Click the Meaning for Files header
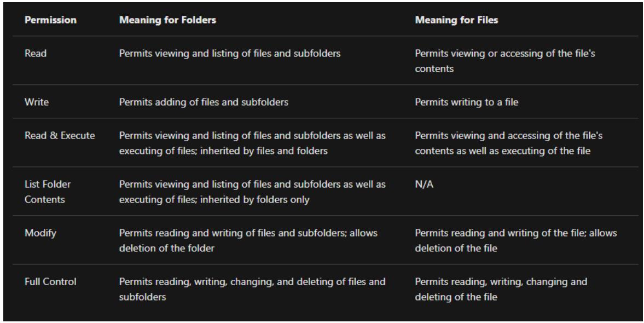This screenshot has height=323, width=644. click(457, 20)
